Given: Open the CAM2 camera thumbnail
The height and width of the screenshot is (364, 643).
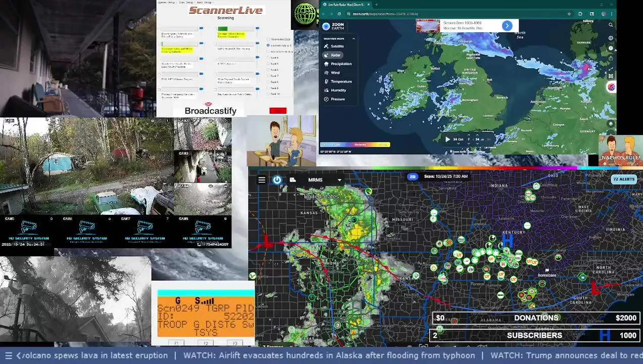Looking at the screenshot, I should [203, 134].
